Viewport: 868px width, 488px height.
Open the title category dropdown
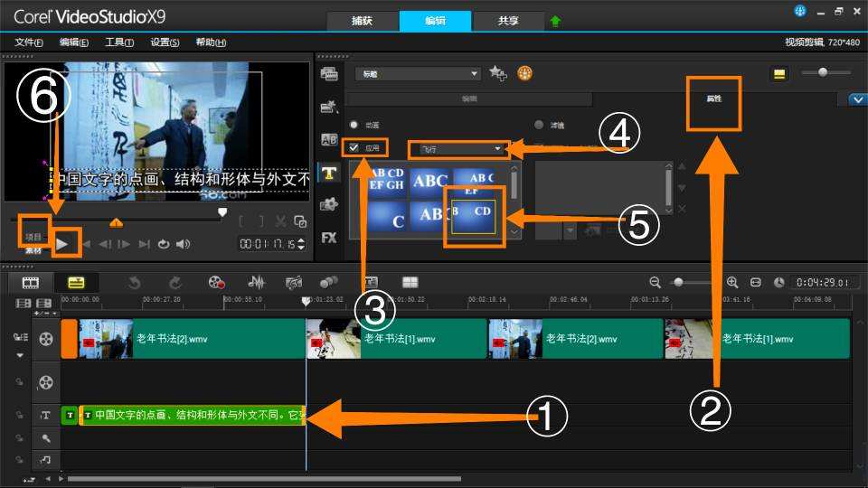pyautogui.click(x=419, y=73)
